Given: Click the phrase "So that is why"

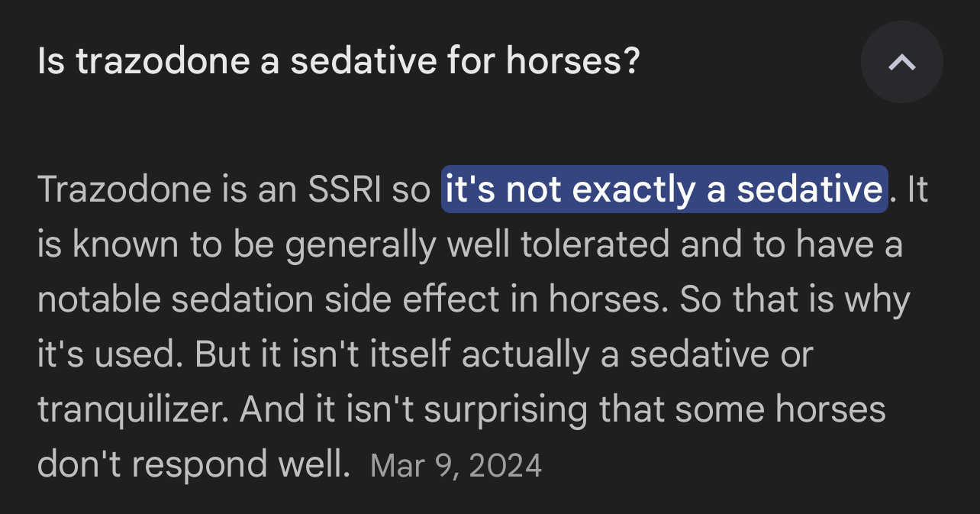Looking at the screenshot, I should 795,300.
